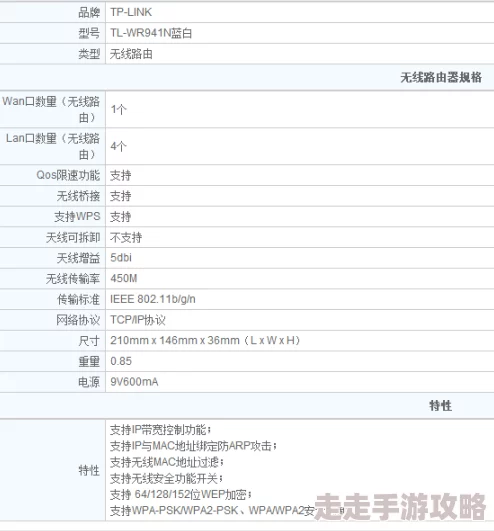
Task: Click the label "型号"
Action: coord(89,33)
